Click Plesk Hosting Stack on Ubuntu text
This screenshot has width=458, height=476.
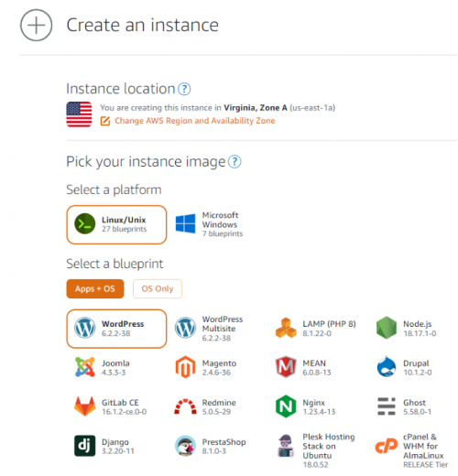tap(329, 446)
